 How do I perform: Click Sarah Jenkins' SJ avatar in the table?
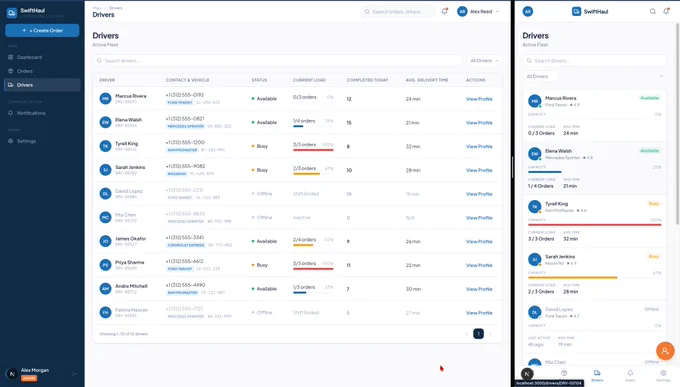105,170
